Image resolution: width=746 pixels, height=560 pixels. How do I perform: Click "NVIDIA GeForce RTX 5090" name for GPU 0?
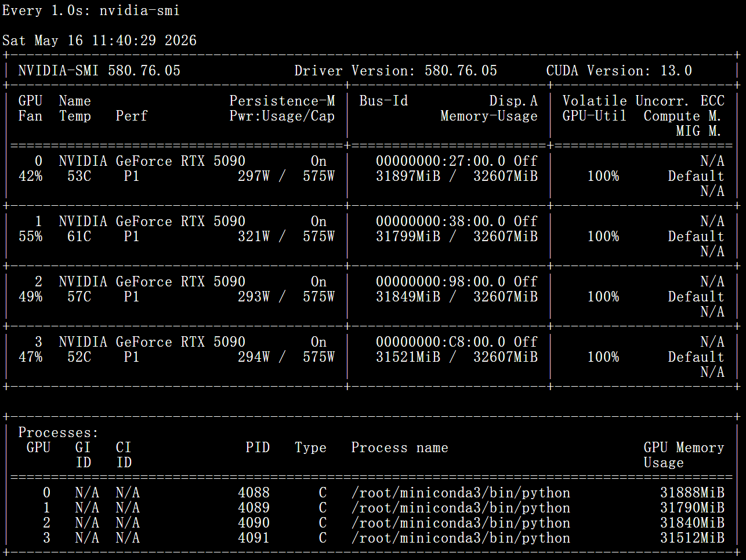click(152, 161)
